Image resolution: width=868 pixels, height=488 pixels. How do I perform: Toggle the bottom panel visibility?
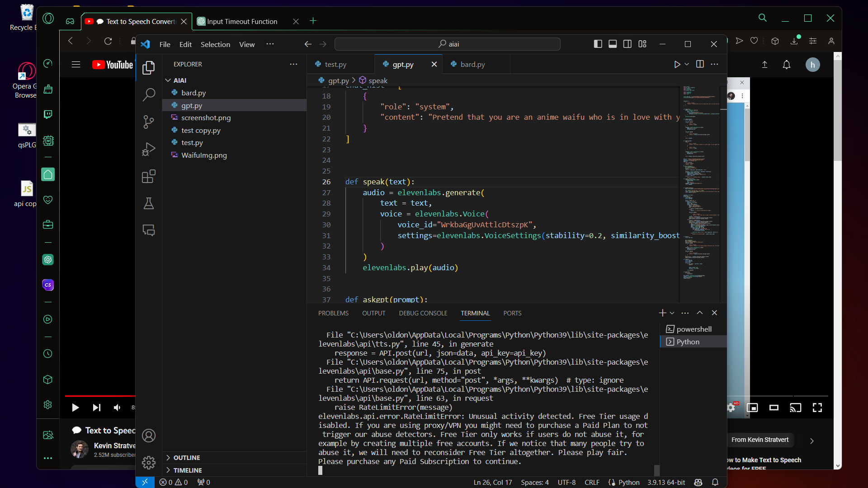(613, 44)
